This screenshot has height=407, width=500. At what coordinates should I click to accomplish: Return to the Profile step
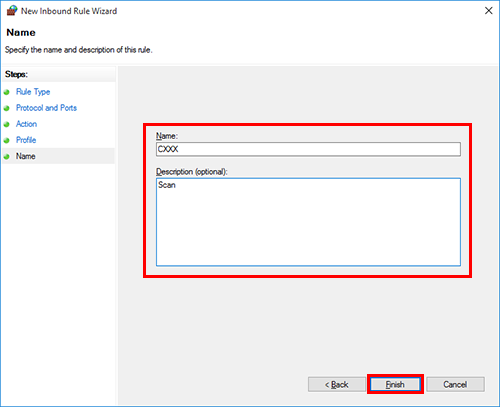26,140
